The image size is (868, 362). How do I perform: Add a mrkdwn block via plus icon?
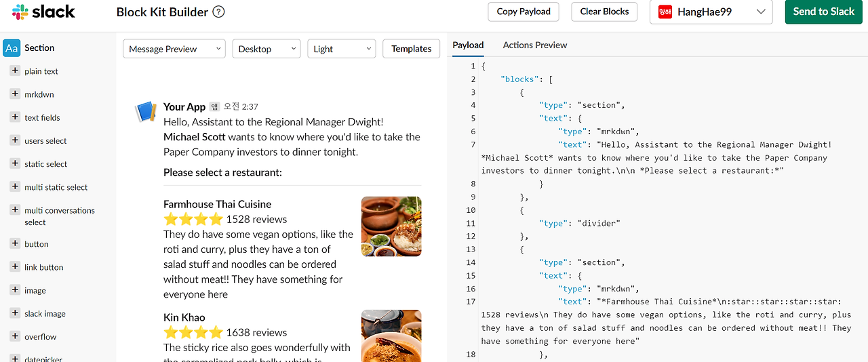[14, 94]
